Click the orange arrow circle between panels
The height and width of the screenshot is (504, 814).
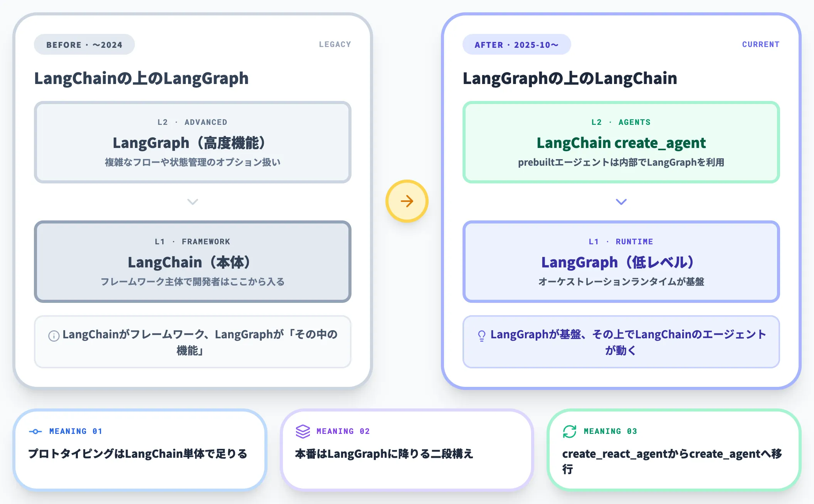[407, 201]
